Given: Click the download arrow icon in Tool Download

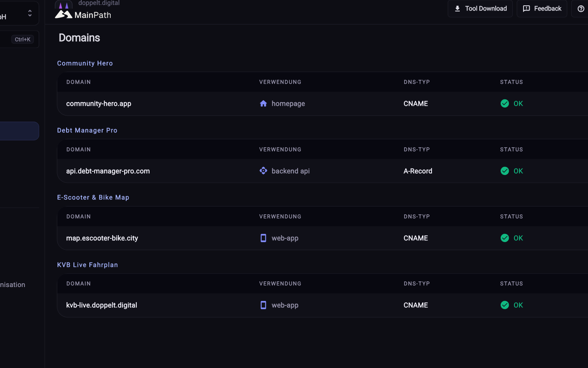Looking at the screenshot, I should [457, 9].
